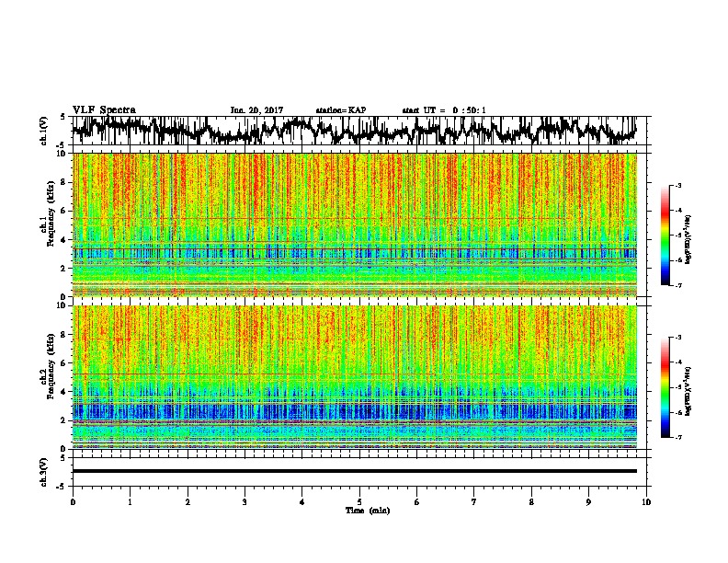Click the time axis tick label "3"
Image resolution: width=728 pixels, height=563 pixels.
pos(245,502)
